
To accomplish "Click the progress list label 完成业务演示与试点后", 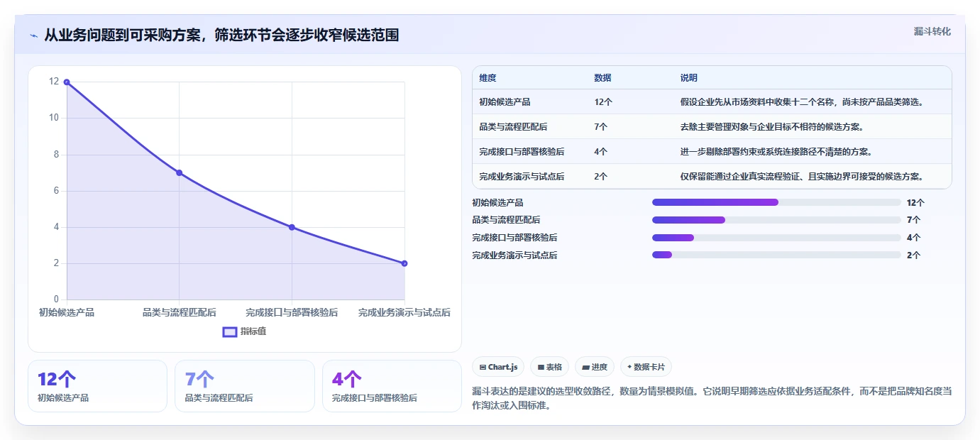I will coord(514,255).
